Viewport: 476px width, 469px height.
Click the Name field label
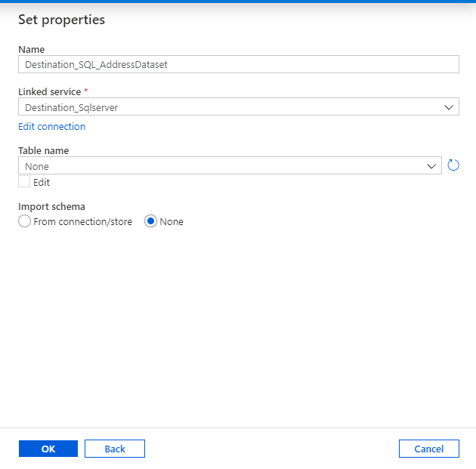pos(31,49)
